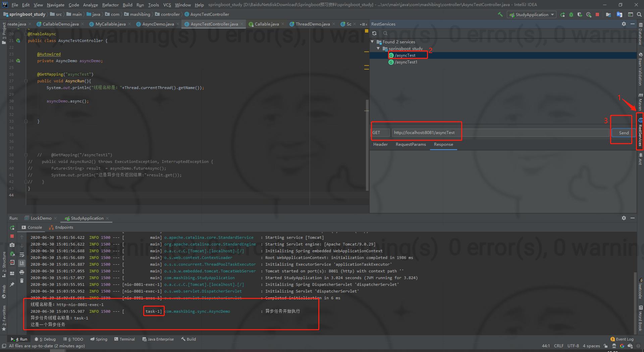644x352 pixels.
Task: Open the 6: TODO tool window
Action: tap(73, 339)
